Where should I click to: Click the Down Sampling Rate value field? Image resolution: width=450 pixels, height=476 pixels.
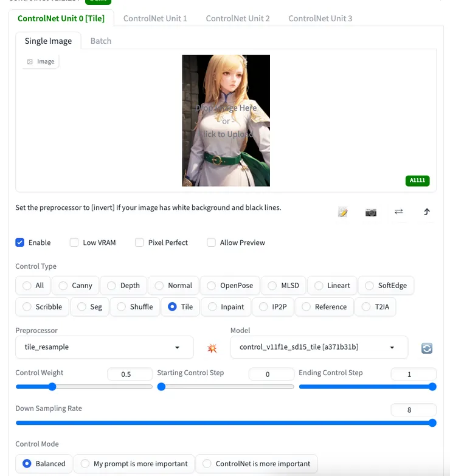[414, 410]
